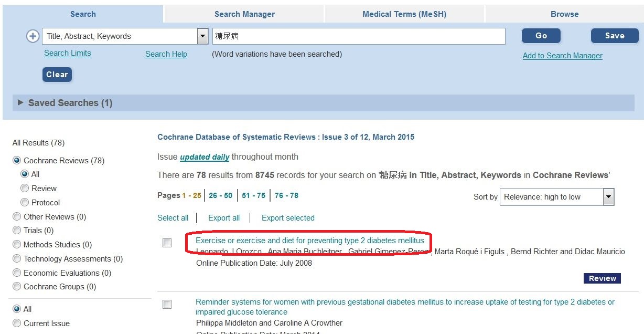The width and height of the screenshot is (644, 334).
Task: Open the Search Help link
Action: 166,54
